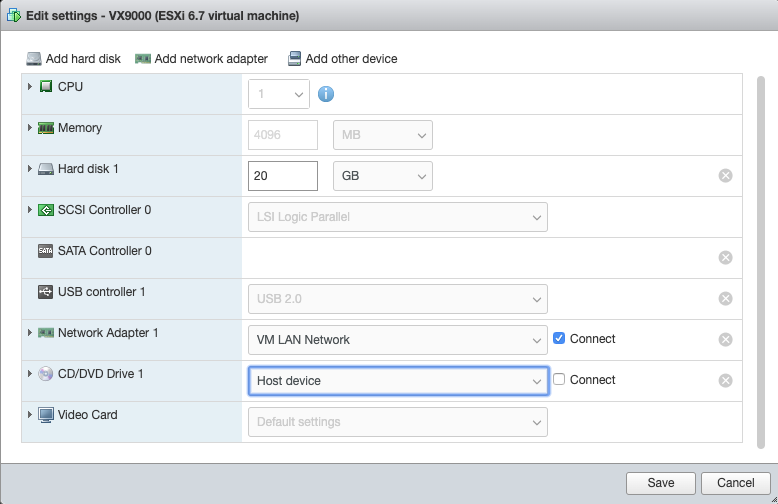
Task: Remove Network Adapter 1 using X icon
Action: [x=726, y=339]
